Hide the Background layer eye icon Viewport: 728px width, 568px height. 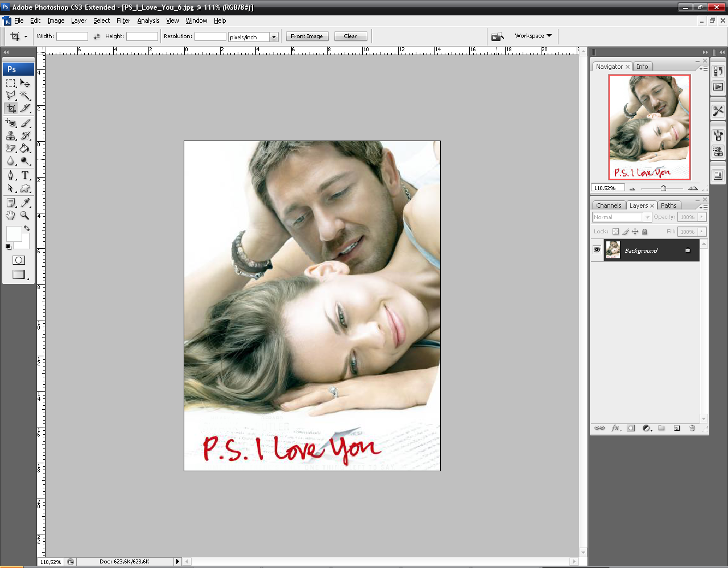597,250
